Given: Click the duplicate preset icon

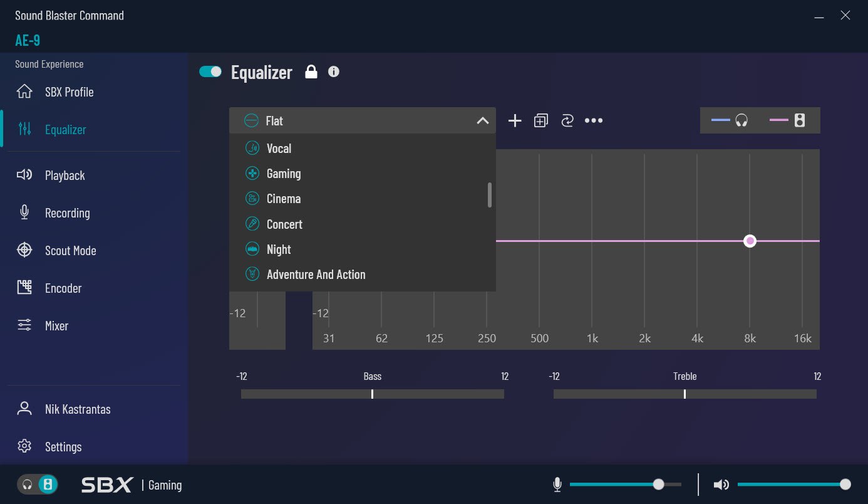Looking at the screenshot, I should [541, 120].
